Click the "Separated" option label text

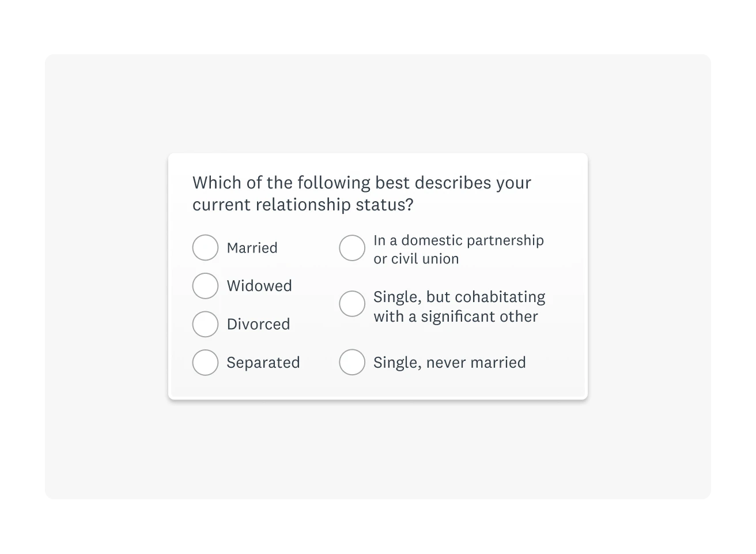pyautogui.click(x=263, y=363)
